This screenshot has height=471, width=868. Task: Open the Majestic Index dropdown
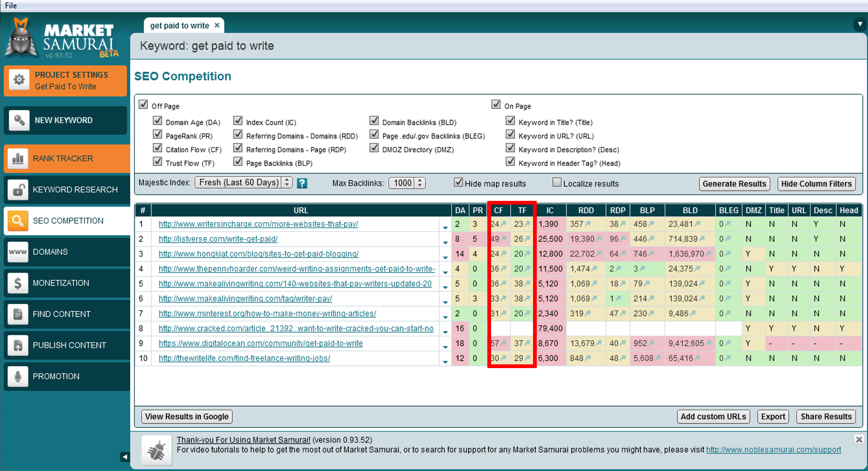pos(244,183)
